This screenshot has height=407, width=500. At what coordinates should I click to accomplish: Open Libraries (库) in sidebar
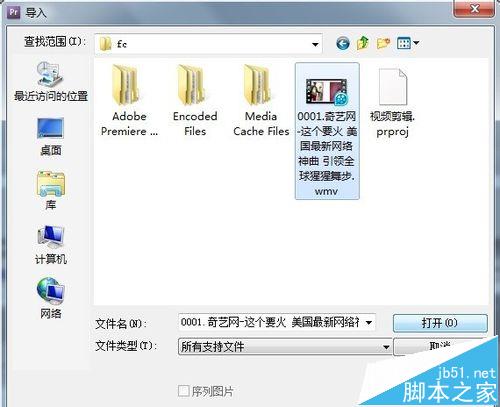51,190
